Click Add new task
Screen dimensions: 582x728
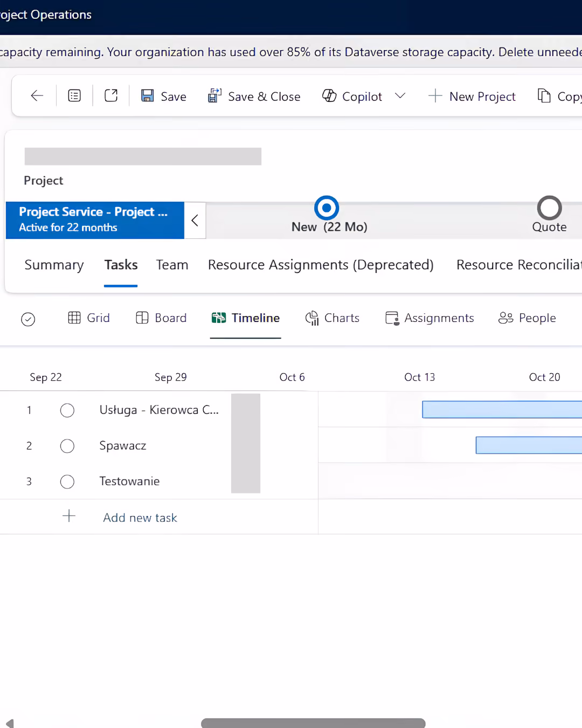(140, 518)
